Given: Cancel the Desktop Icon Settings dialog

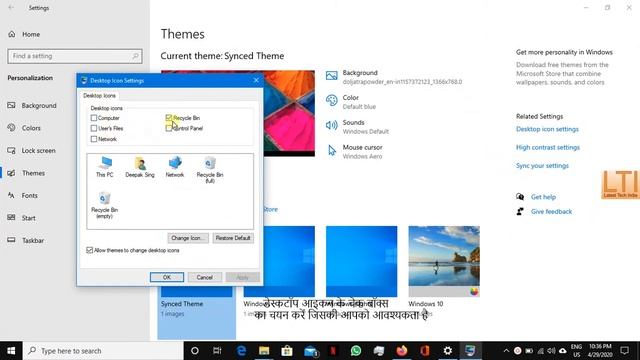Looking at the screenshot, I should tap(204, 277).
